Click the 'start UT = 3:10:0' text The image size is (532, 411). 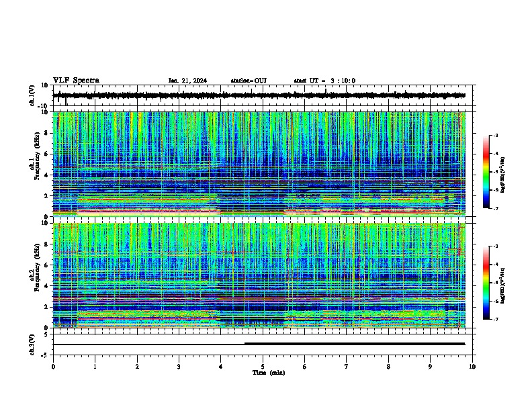[324, 81]
